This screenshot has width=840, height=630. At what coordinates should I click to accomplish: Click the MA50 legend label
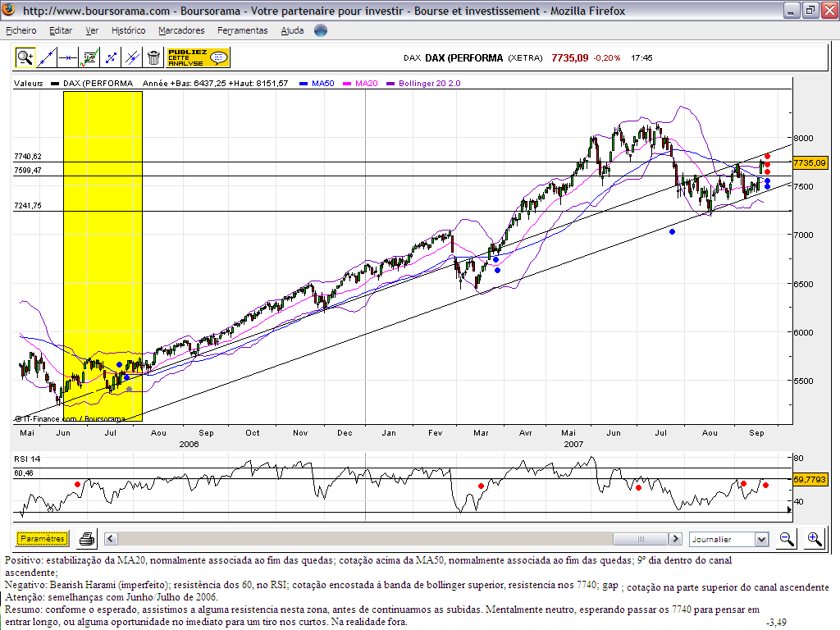[x=323, y=84]
